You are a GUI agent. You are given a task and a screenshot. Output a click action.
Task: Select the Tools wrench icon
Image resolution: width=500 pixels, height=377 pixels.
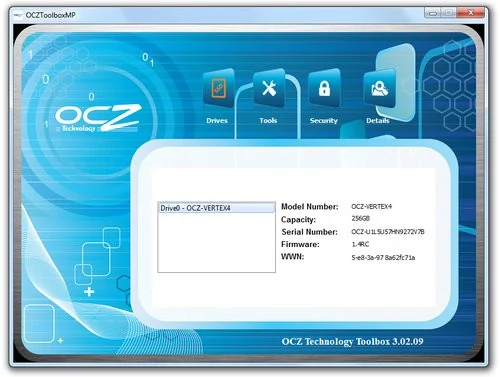tap(269, 88)
